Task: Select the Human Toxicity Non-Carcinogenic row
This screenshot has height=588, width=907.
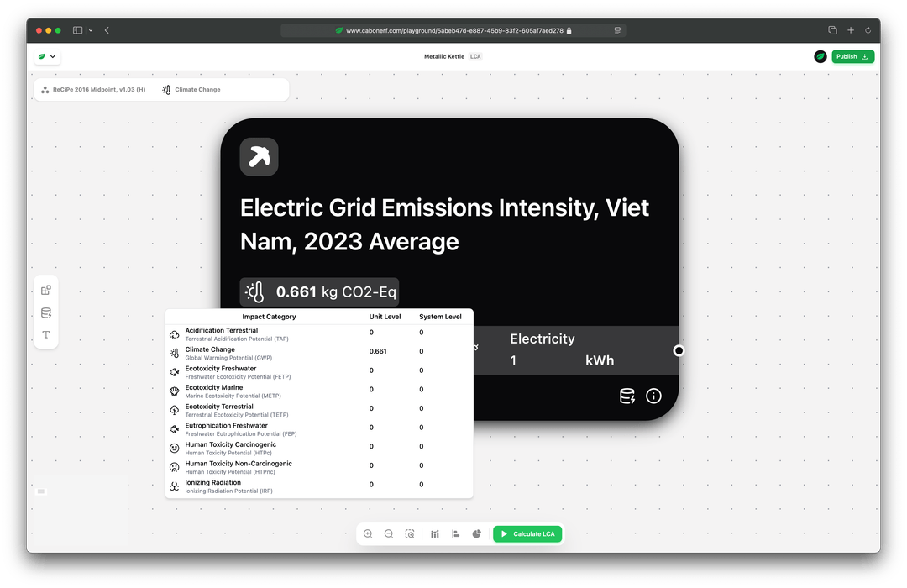Action: coord(319,467)
